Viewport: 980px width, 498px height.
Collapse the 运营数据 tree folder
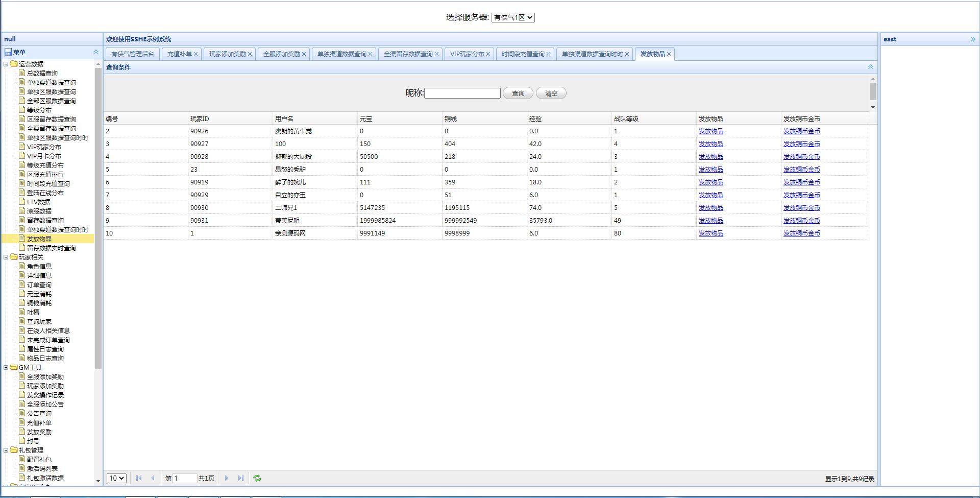6,64
